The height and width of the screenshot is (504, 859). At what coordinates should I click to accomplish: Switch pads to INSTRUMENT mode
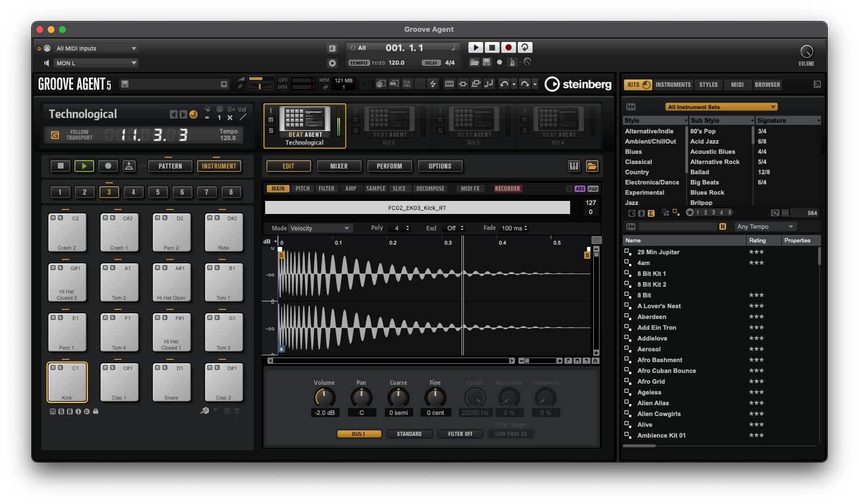[x=219, y=166]
